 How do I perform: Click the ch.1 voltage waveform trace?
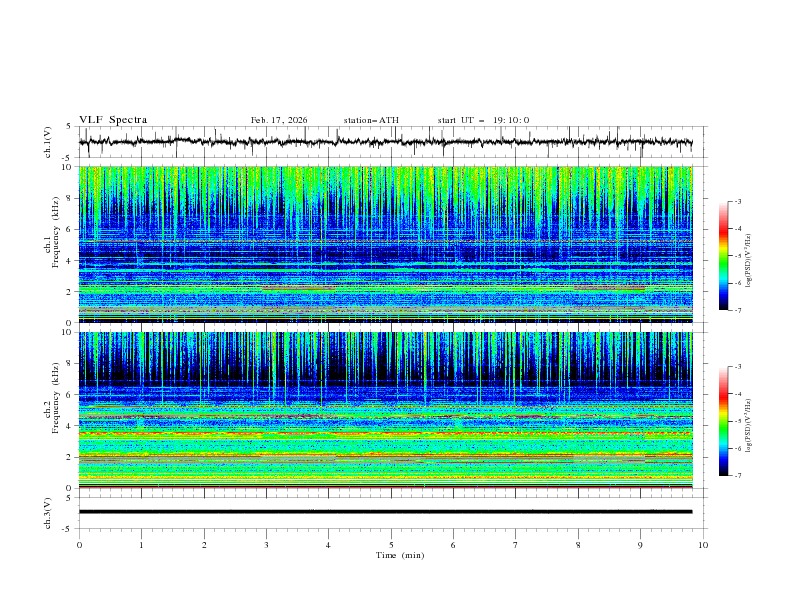[385, 142]
